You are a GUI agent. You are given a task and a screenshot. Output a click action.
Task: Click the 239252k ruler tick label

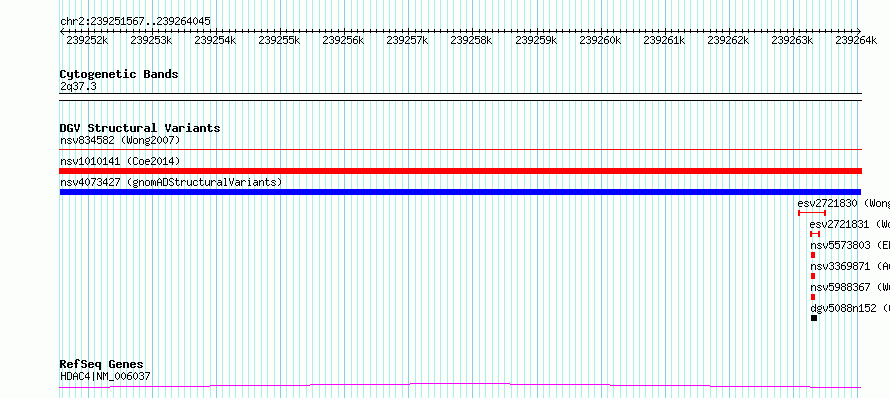tap(87, 40)
